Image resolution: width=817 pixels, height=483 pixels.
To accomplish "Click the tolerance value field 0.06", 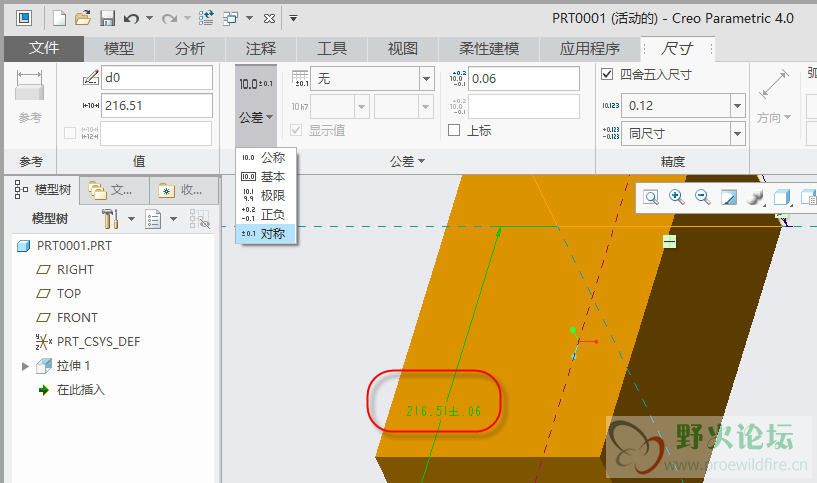I will pos(524,79).
